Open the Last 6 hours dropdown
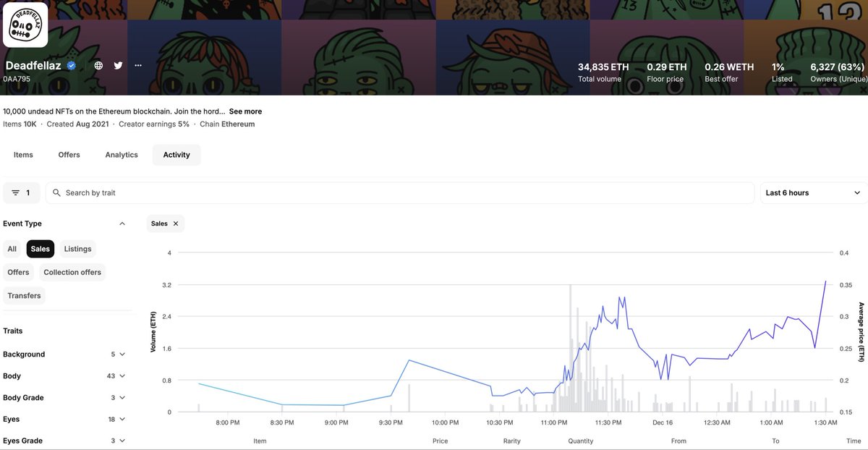Image resolution: width=868 pixels, height=450 pixels. (x=813, y=193)
